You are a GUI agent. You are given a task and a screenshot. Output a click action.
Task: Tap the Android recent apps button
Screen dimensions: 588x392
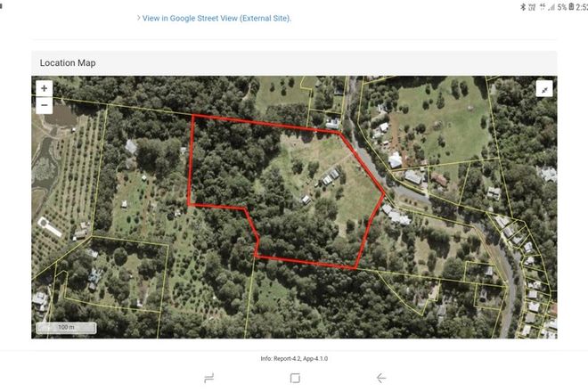point(209,378)
